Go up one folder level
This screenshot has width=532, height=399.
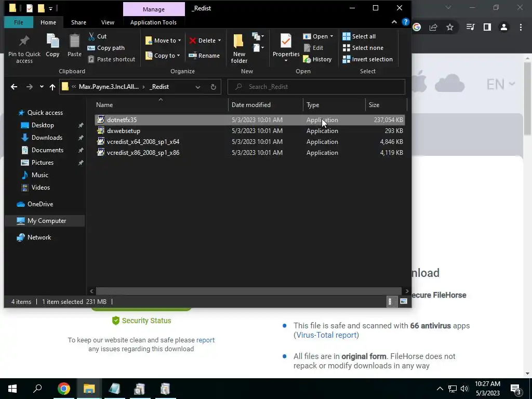(x=52, y=87)
